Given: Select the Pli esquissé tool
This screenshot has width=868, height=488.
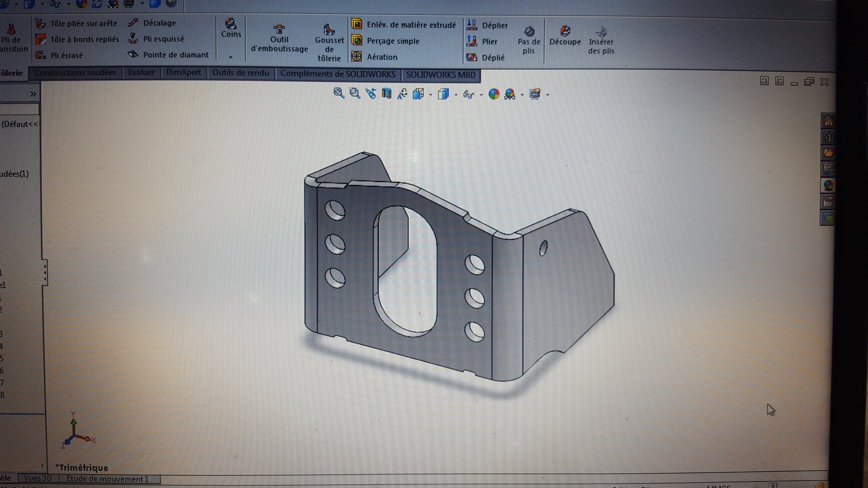Looking at the screenshot, I should pos(156,39).
